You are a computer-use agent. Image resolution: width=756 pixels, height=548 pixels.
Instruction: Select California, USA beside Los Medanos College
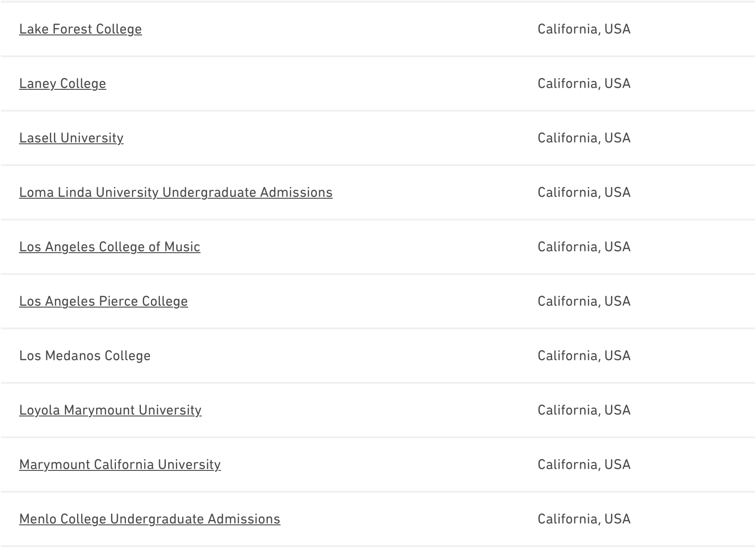(584, 356)
